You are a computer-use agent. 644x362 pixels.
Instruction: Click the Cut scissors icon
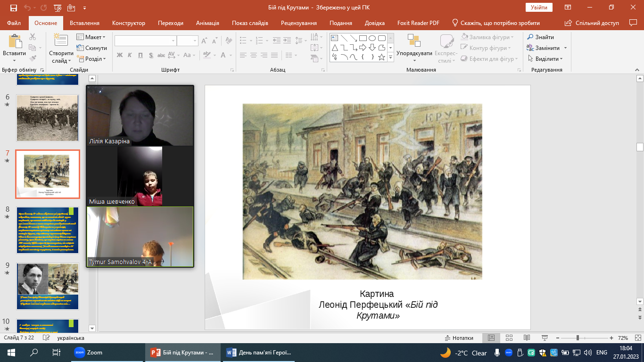[x=33, y=37]
